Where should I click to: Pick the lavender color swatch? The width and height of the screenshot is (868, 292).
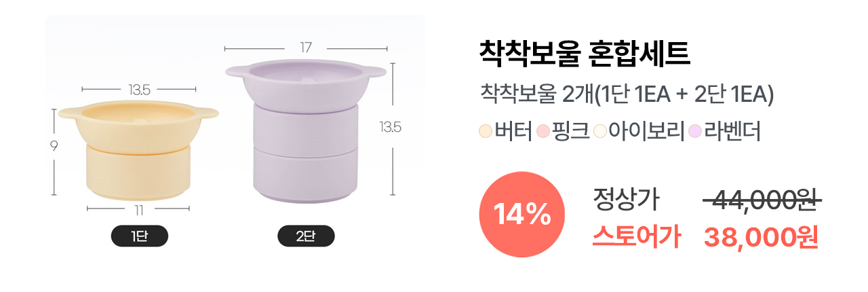point(694,131)
